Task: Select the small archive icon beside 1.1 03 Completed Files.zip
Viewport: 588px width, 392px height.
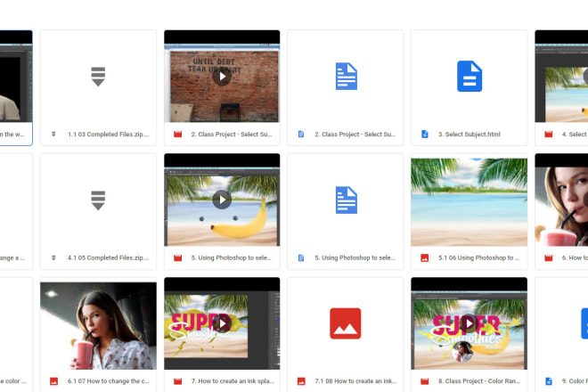Action: 53,134
